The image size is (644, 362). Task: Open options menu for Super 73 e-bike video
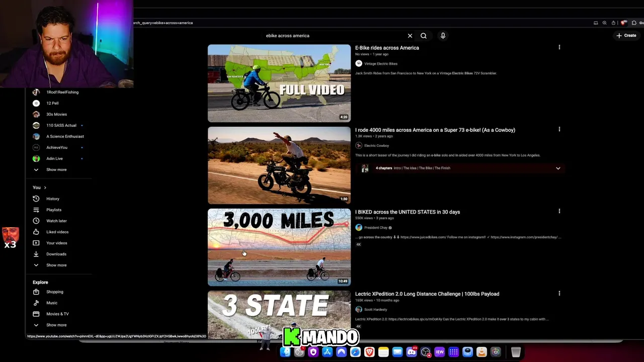pos(559,129)
